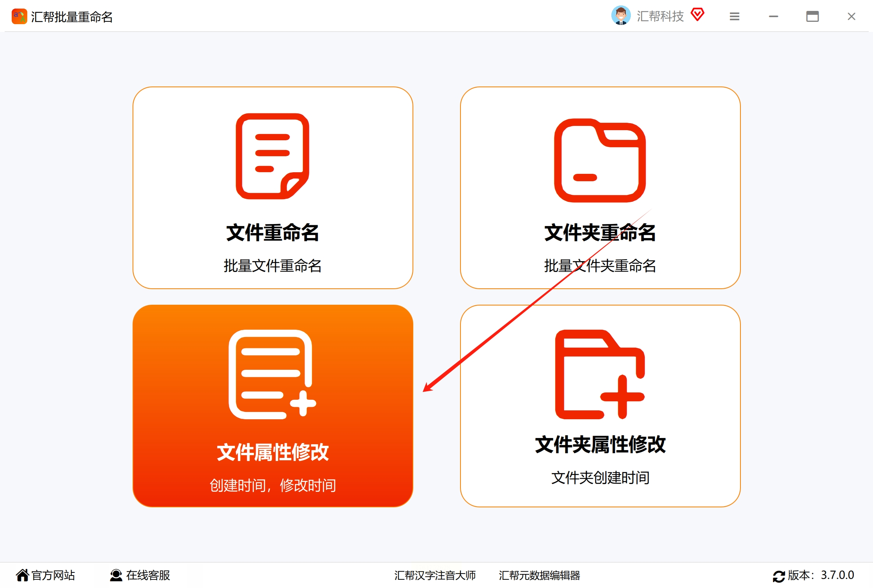Click the online customer service headset icon
Screen dimensions: 873x588
click(x=116, y=575)
